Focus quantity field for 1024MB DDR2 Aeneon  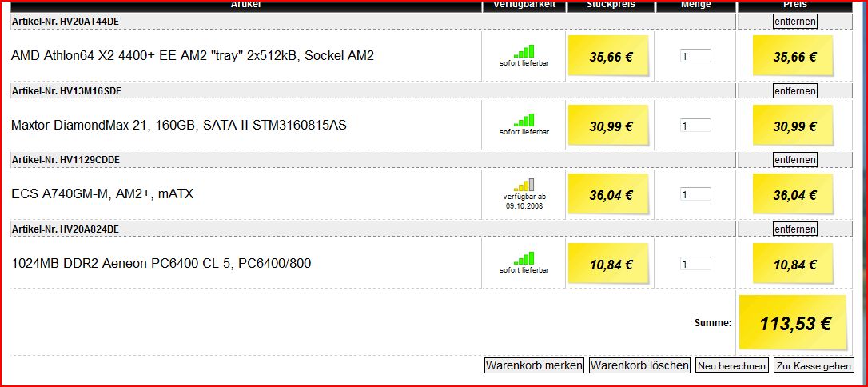pyautogui.click(x=695, y=264)
